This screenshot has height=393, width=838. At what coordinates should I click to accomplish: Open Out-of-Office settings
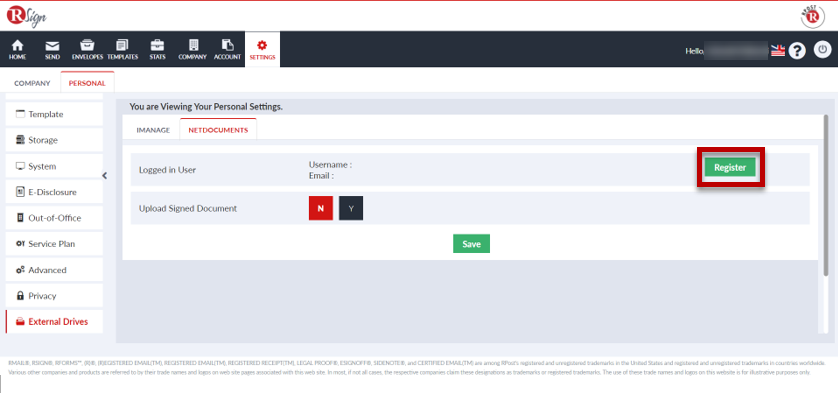point(54,218)
